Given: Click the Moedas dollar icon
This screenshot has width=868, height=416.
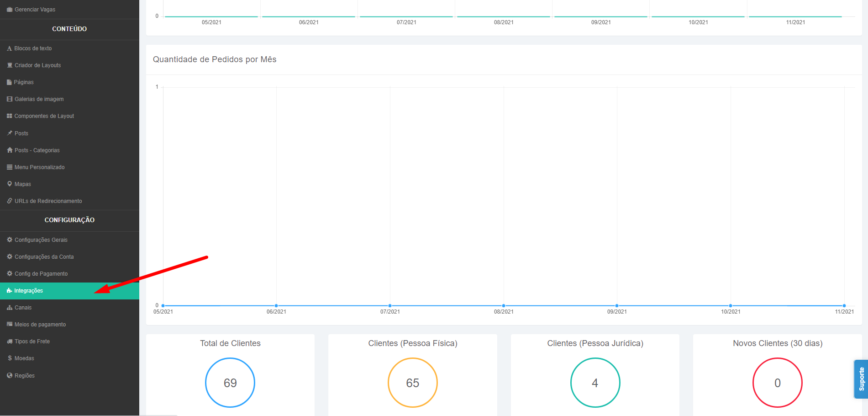Looking at the screenshot, I should 10,358.
